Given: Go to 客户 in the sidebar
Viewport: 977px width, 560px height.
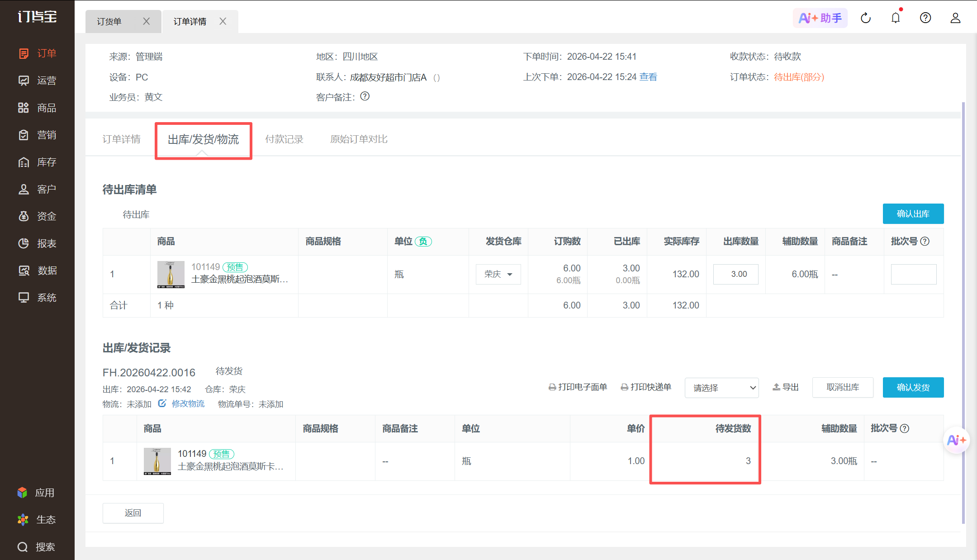Looking at the screenshot, I should (37, 189).
